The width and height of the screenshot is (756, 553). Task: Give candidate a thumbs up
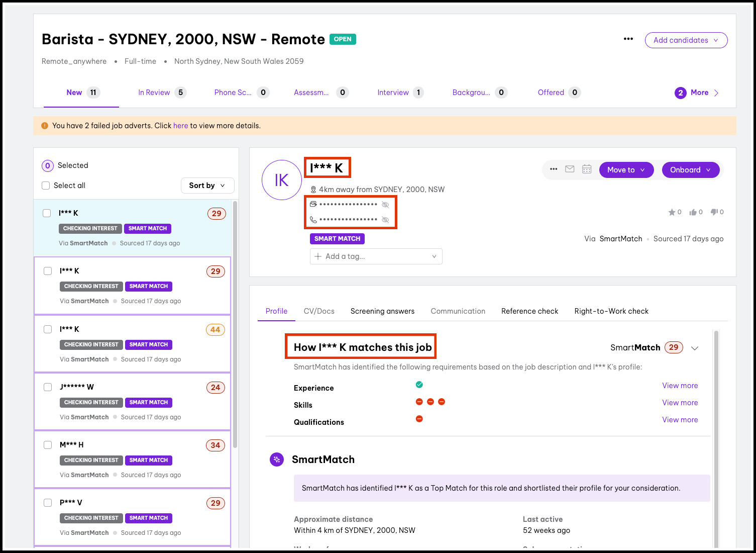coord(693,212)
